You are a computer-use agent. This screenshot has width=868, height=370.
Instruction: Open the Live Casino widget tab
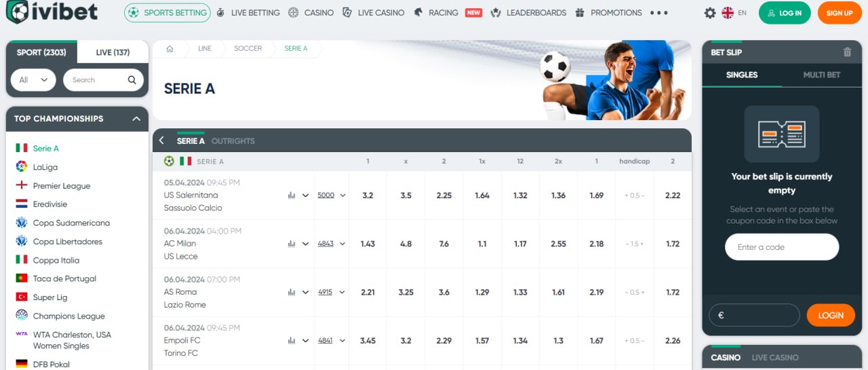775,358
